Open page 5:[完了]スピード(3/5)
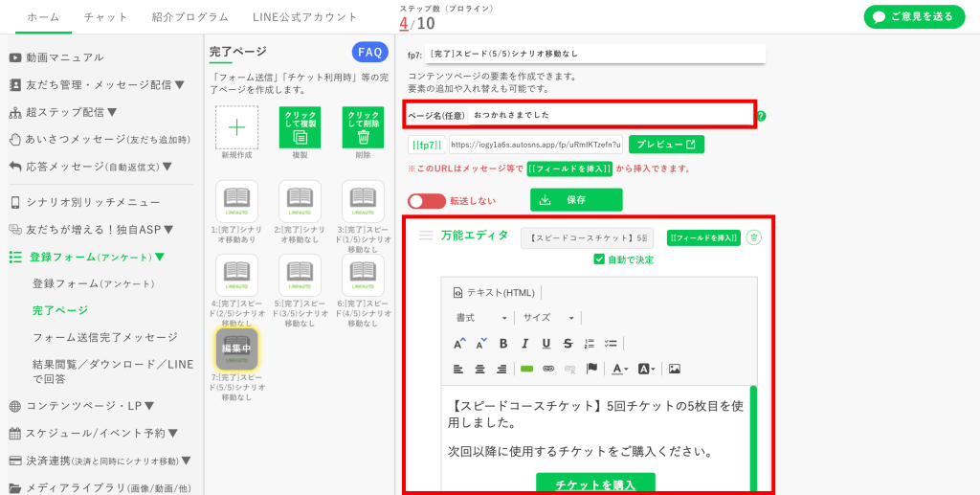Screen dimensions: 980x495 (300, 275)
